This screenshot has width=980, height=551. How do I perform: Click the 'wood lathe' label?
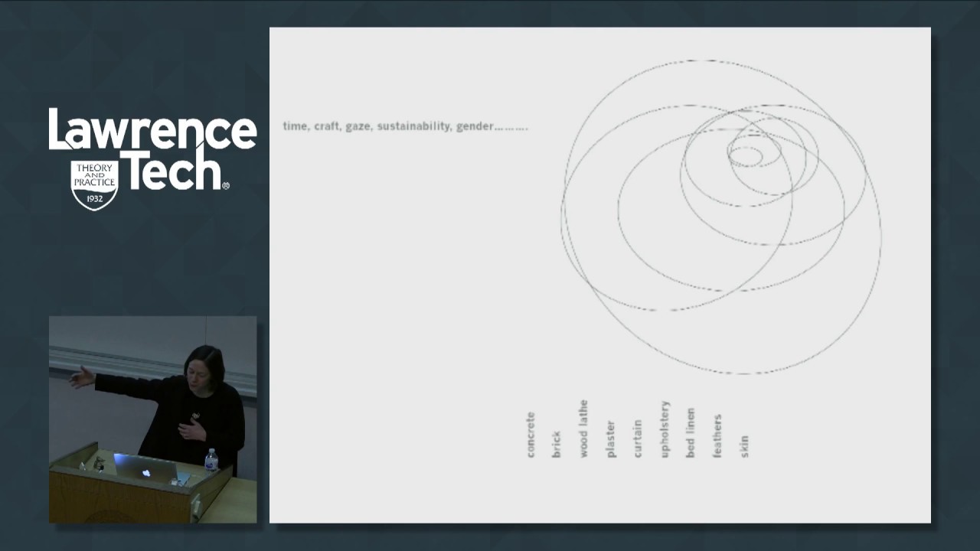coord(583,429)
